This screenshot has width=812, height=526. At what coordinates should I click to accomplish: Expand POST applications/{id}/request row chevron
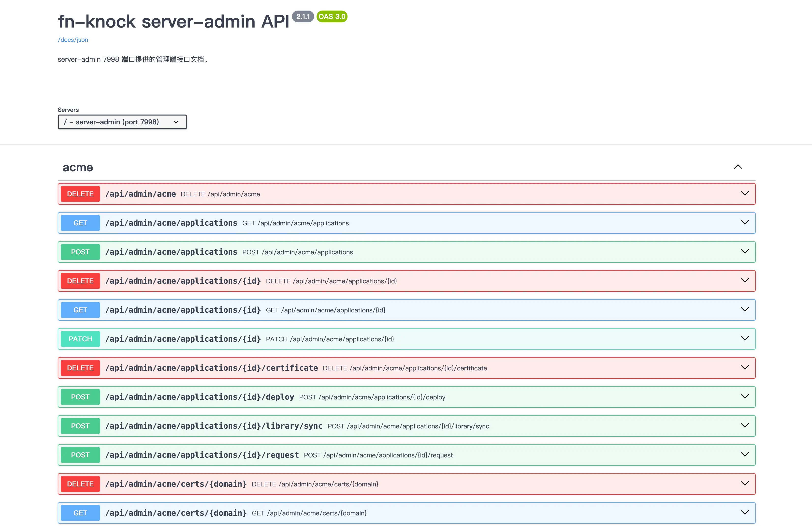[x=745, y=454]
